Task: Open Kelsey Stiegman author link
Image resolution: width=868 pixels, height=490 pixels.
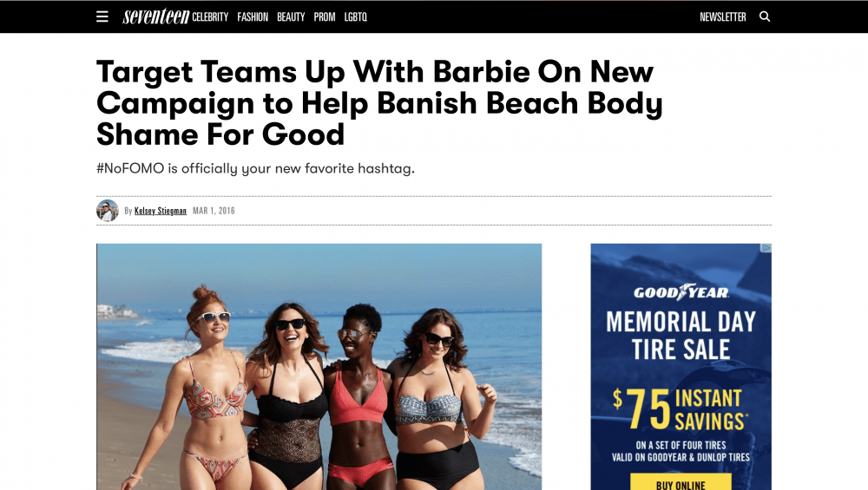Action: [161, 211]
